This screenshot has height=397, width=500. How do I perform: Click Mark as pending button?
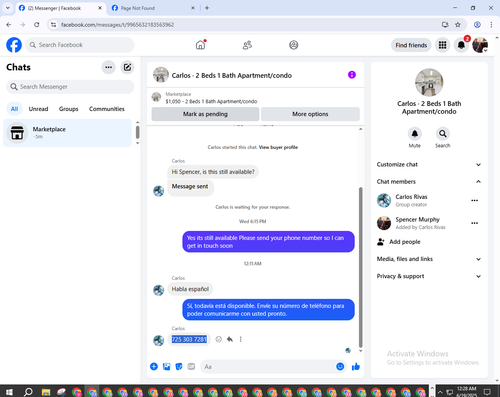[x=205, y=114]
